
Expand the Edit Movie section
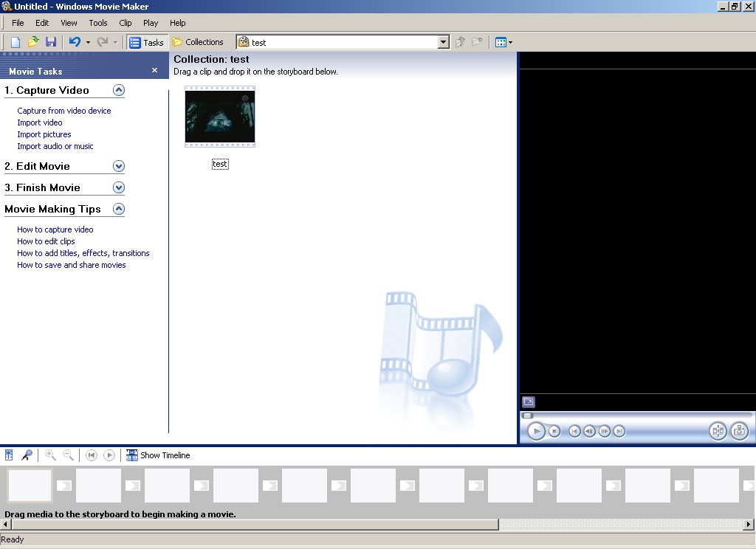119,166
